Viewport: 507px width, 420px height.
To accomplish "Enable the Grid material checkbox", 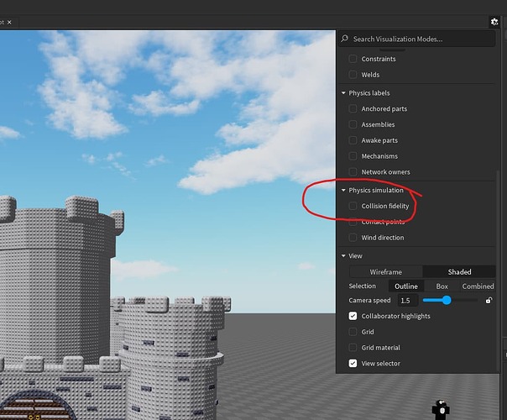I will click(353, 348).
